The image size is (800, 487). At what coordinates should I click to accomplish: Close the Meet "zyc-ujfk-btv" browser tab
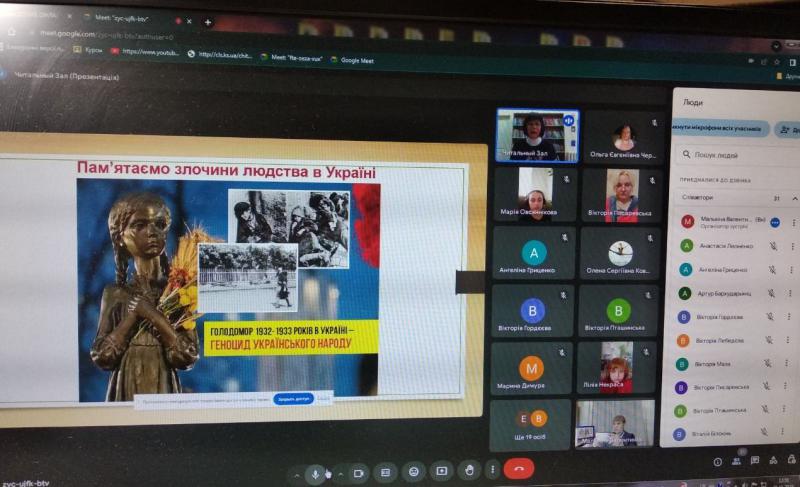[189, 21]
